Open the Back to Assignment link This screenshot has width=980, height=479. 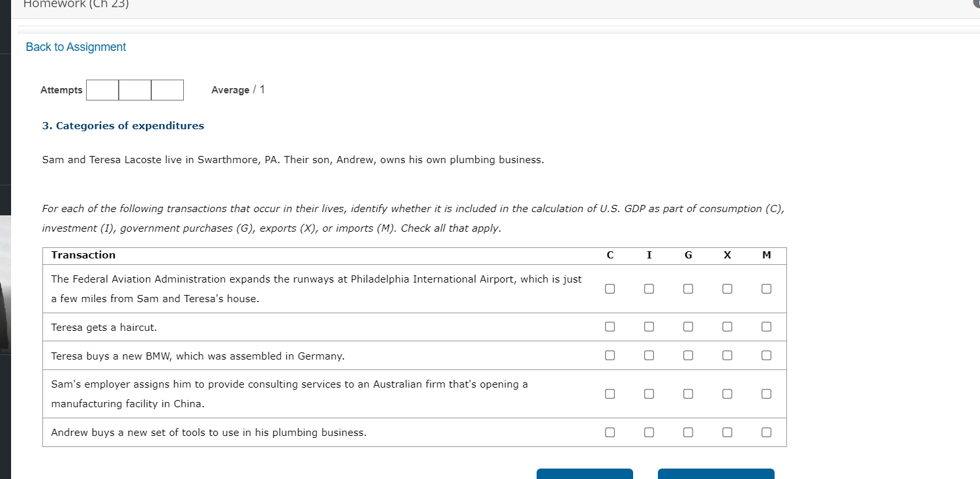[x=76, y=47]
